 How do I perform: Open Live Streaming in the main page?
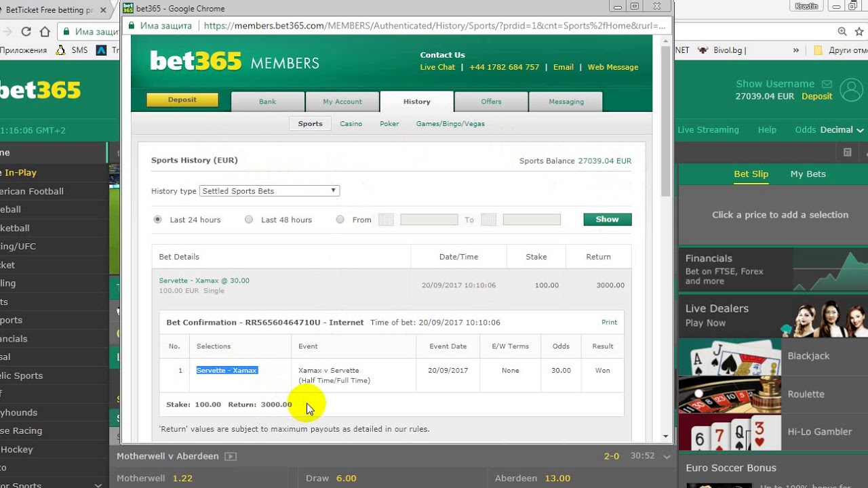coord(708,129)
